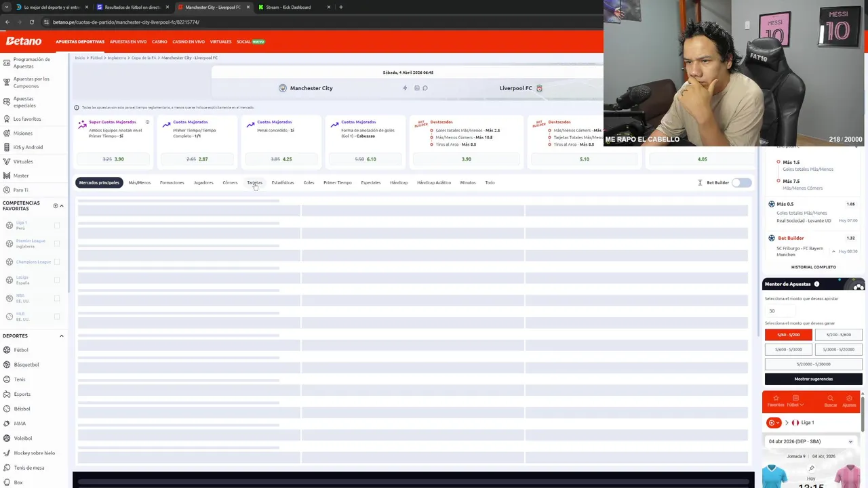Viewport: 868px width, 488px height.
Task: Open a new browser tab
Action: click(340, 7)
